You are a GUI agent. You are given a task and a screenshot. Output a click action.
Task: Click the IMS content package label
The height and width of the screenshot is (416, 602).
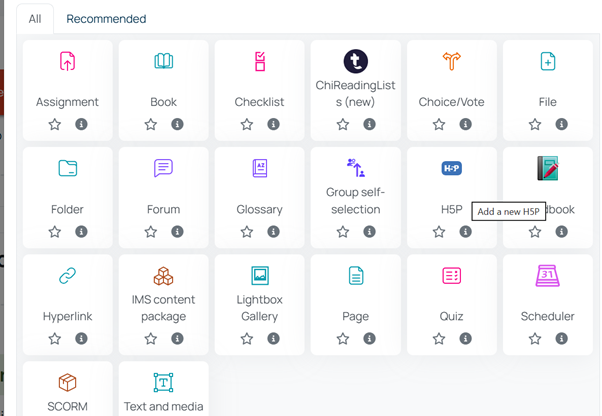pyautogui.click(x=164, y=308)
